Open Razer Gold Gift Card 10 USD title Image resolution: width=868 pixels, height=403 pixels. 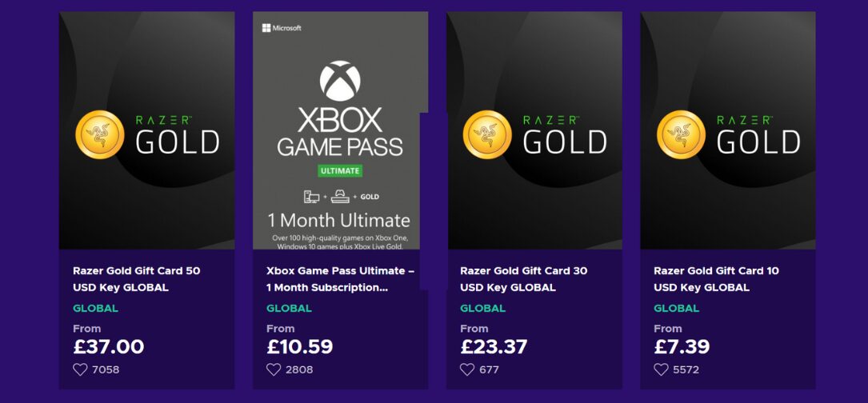click(716, 279)
